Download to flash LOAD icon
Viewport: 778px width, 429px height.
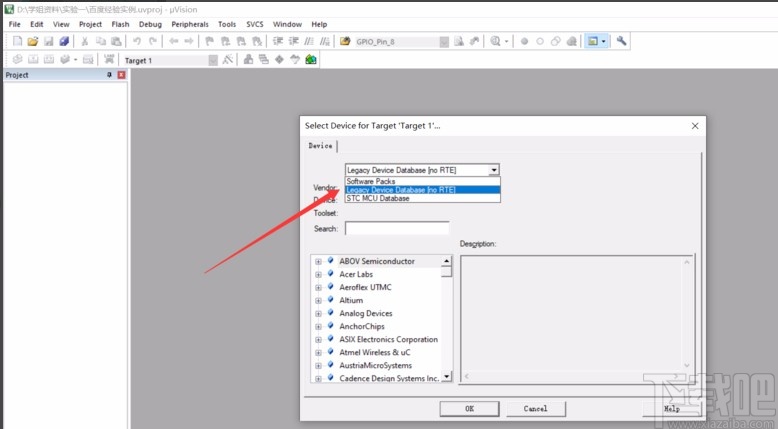109,60
